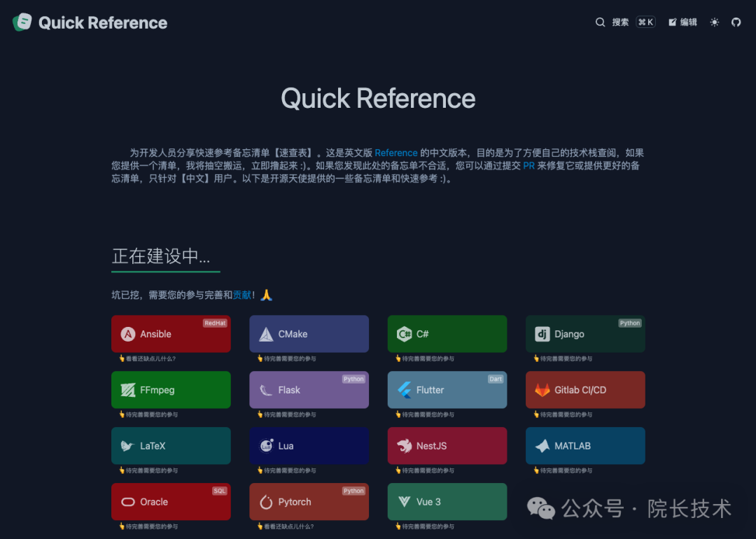Open the Django reference card
The height and width of the screenshot is (539, 756).
point(585,334)
